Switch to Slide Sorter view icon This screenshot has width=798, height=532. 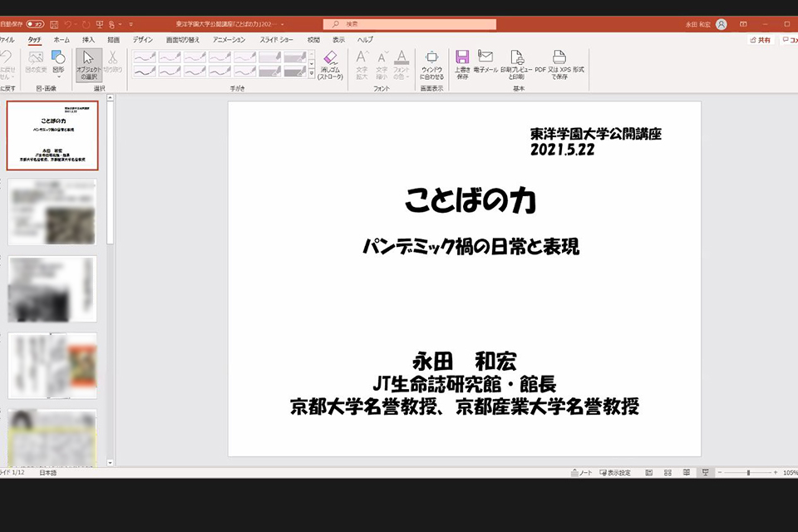click(x=667, y=472)
